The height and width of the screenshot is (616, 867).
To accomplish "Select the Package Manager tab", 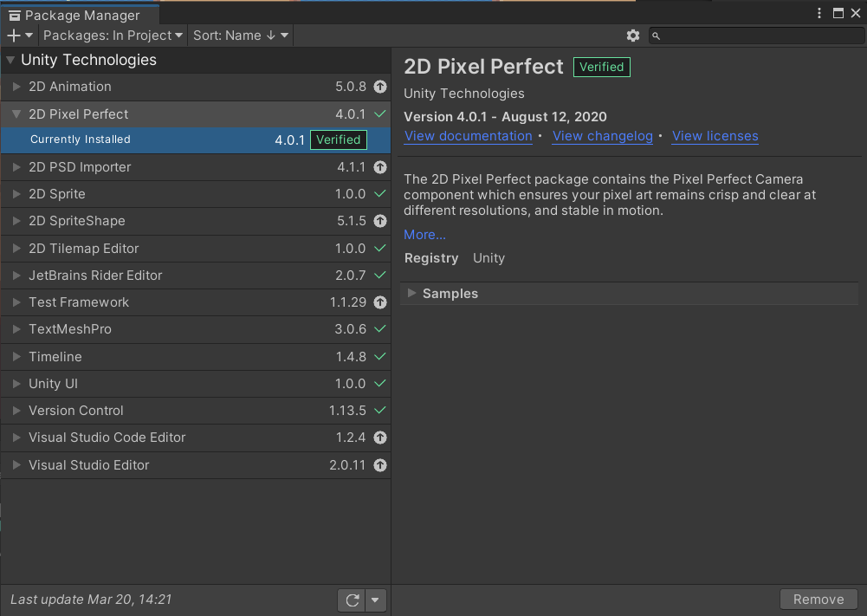I will pyautogui.click(x=81, y=16).
